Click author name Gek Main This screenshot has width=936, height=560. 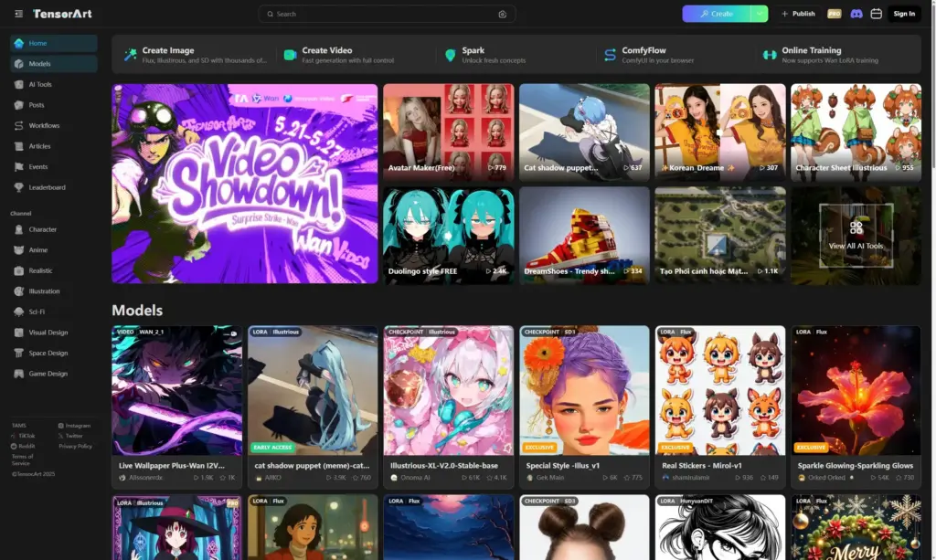pyautogui.click(x=549, y=478)
